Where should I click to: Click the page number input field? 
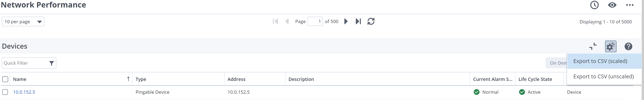pyautogui.click(x=315, y=22)
